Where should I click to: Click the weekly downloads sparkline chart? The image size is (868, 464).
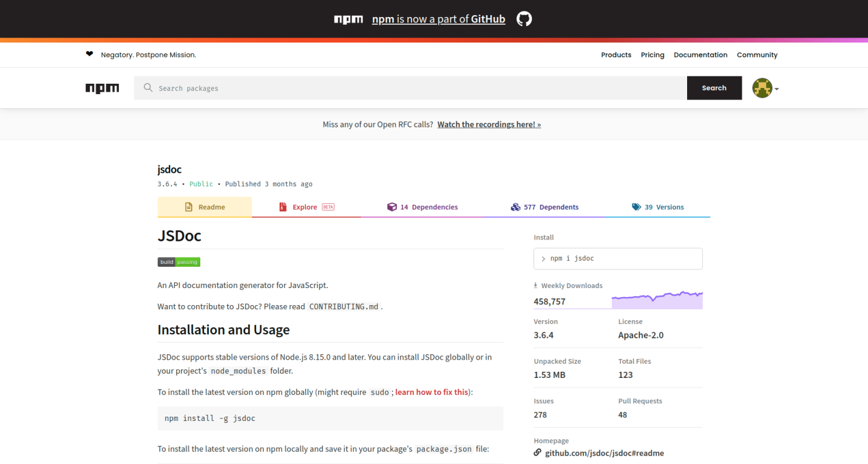click(x=657, y=300)
